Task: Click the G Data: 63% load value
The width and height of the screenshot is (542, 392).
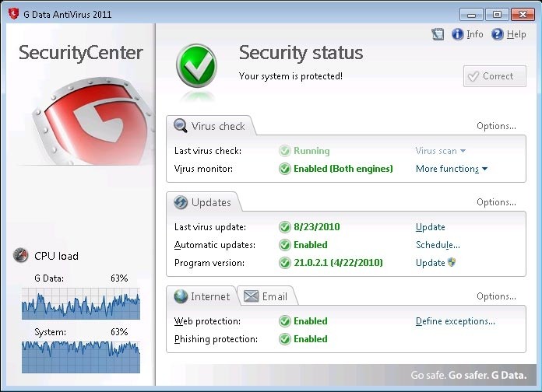Action: click(119, 278)
